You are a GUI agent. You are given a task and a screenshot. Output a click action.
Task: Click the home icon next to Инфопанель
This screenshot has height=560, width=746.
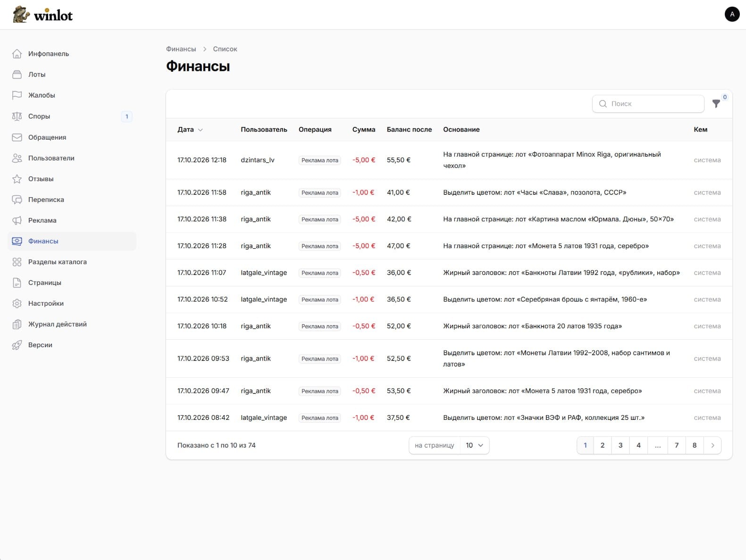17,54
